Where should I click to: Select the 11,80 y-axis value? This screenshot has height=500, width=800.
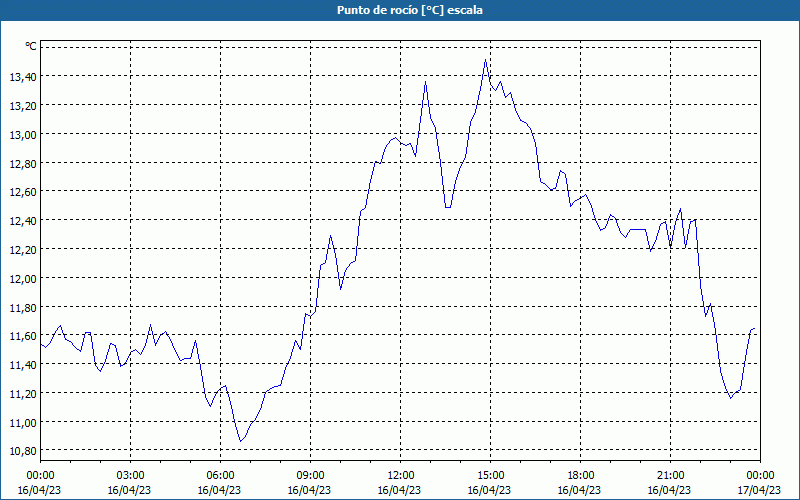(x=23, y=308)
